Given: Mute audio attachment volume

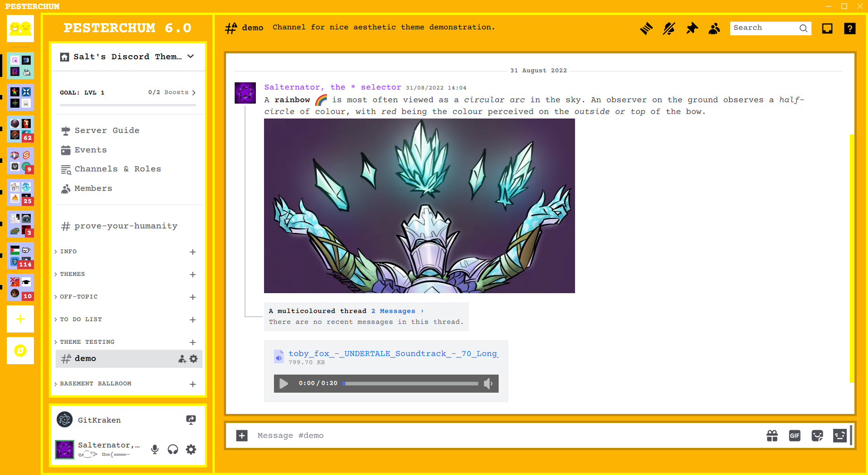Looking at the screenshot, I should point(488,384).
